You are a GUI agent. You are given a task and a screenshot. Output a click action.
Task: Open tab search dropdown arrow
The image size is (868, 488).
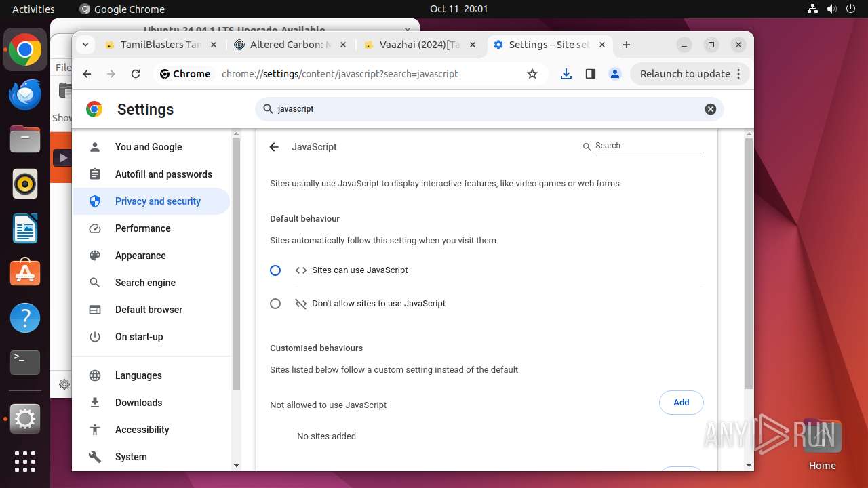[85, 45]
